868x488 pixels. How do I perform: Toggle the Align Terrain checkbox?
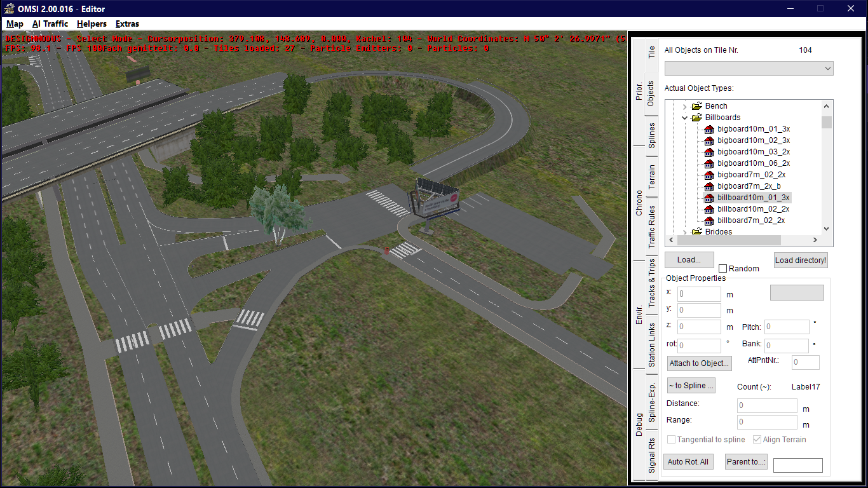pyautogui.click(x=757, y=440)
